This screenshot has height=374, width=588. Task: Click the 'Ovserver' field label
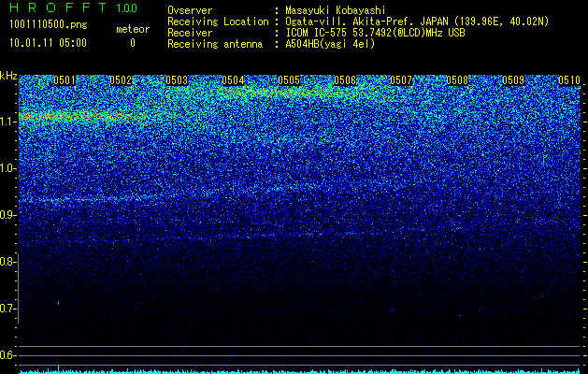click(x=190, y=10)
